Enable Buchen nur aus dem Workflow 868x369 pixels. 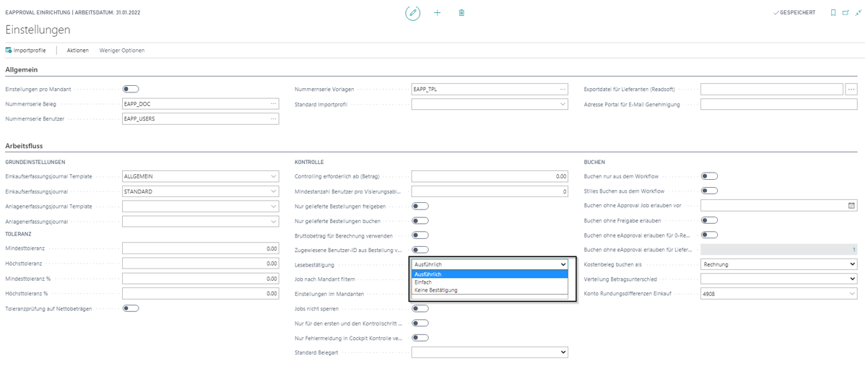[709, 176]
